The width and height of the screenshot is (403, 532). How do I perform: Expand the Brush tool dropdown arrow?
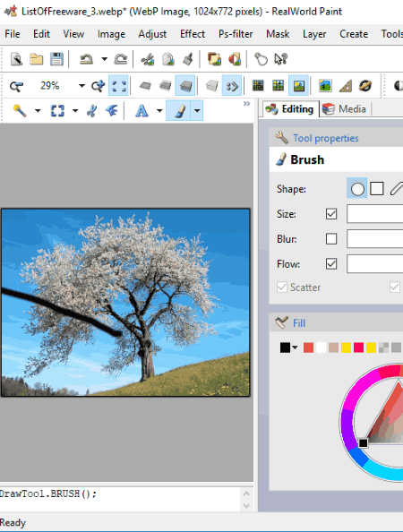[197, 110]
